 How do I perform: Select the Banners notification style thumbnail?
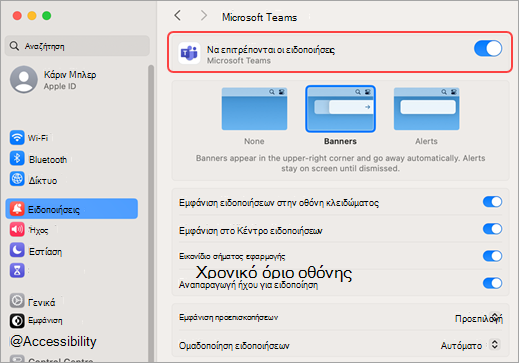click(340, 109)
